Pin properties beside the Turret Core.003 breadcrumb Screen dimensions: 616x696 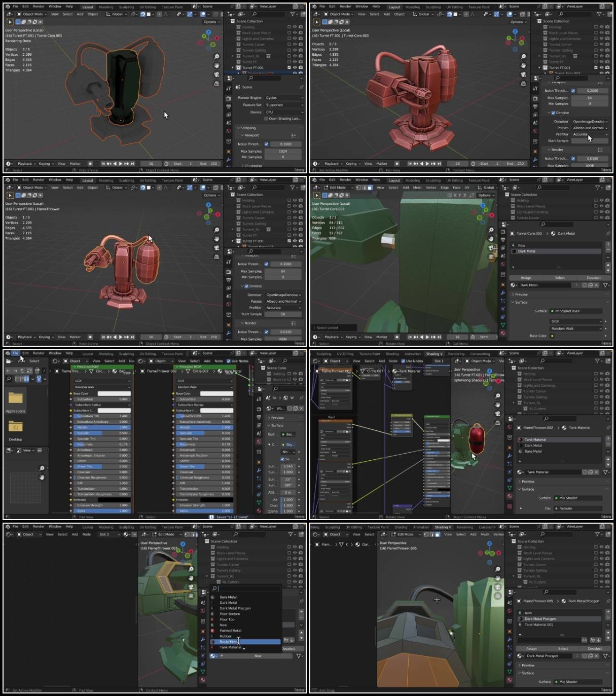(607, 233)
